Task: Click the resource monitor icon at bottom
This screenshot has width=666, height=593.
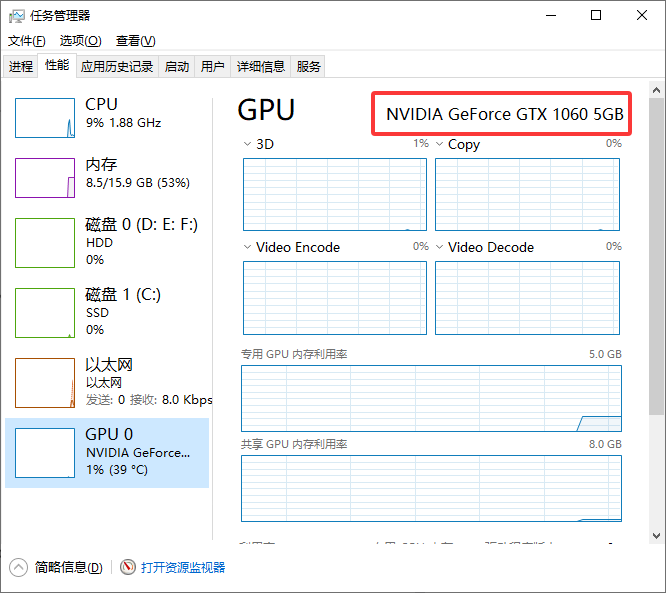Action: click(127, 567)
